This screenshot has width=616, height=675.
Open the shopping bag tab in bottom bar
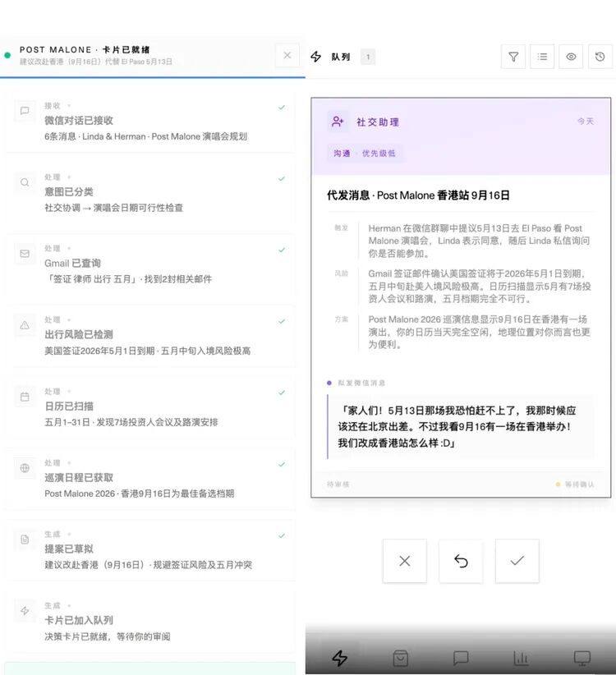(400, 658)
